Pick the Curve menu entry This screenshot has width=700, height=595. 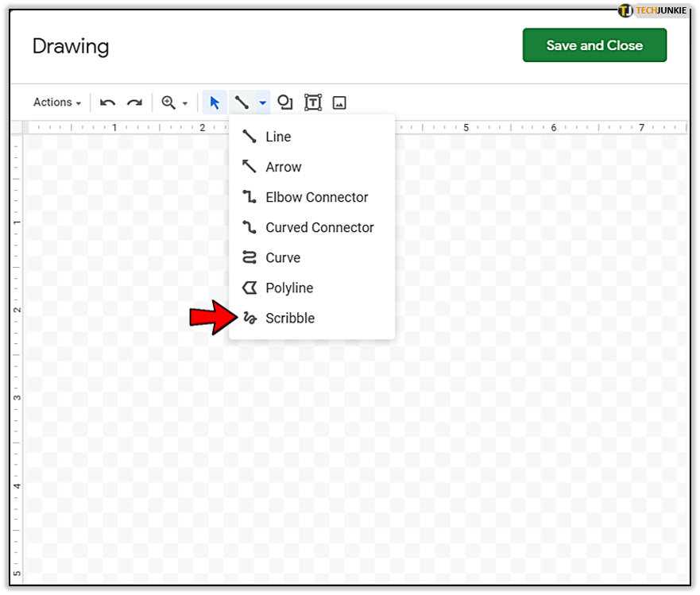[283, 257]
